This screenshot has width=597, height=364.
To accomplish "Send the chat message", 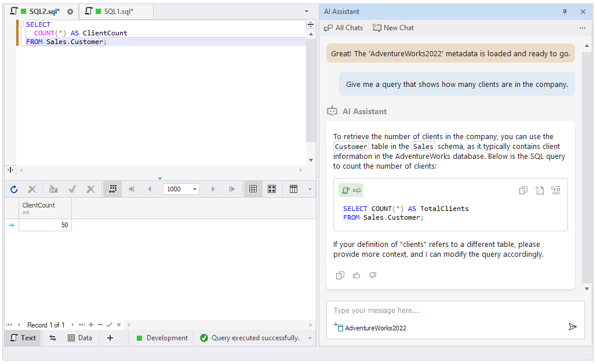I will point(572,327).
